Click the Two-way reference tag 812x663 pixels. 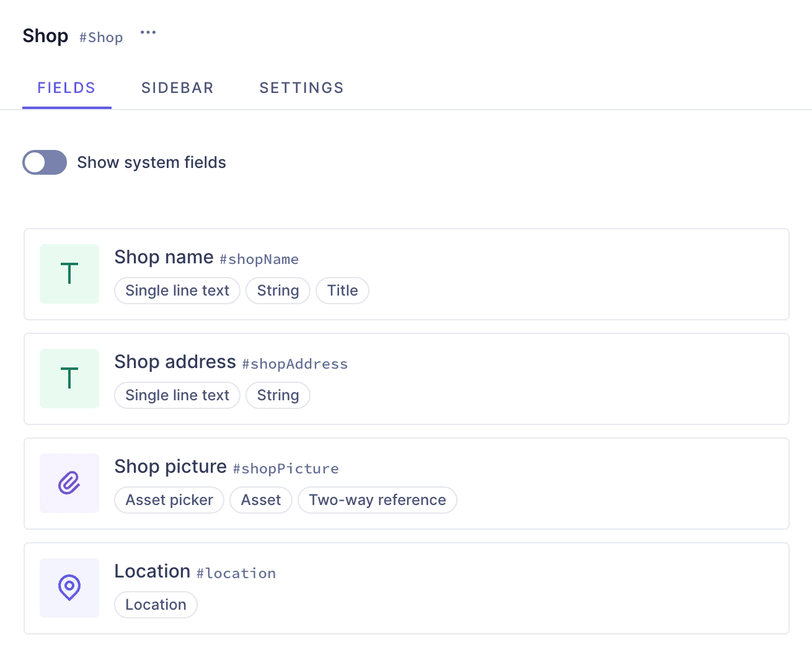[x=377, y=500]
